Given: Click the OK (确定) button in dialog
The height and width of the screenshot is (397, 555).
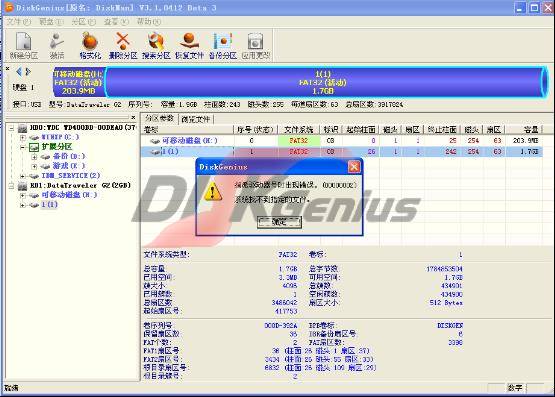Looking at the screenshot, I should point(279,222).
